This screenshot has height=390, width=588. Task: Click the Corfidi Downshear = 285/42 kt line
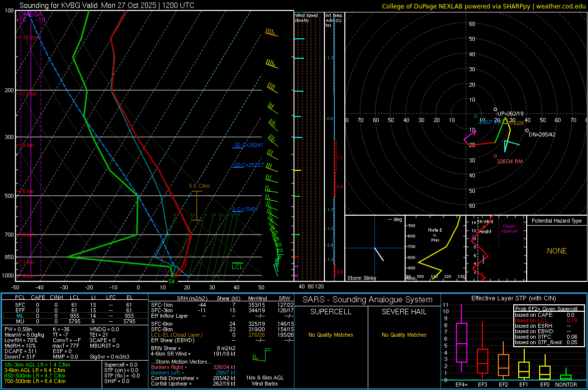tap(193, 378)
